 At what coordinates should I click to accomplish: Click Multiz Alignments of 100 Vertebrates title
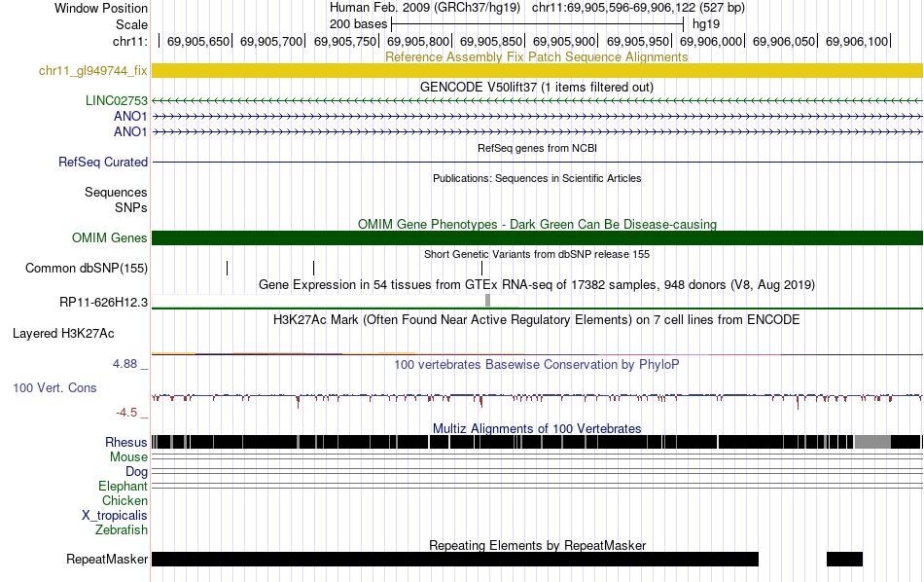pos(537,428)
